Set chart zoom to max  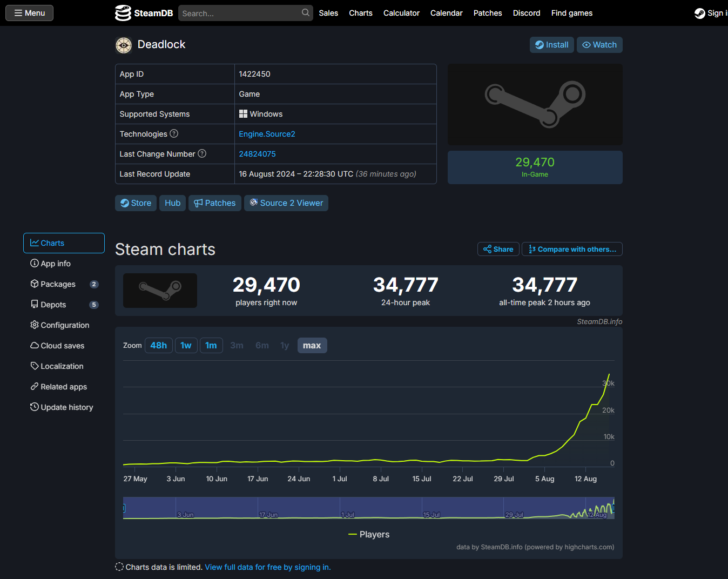click(x=312, y=346)
